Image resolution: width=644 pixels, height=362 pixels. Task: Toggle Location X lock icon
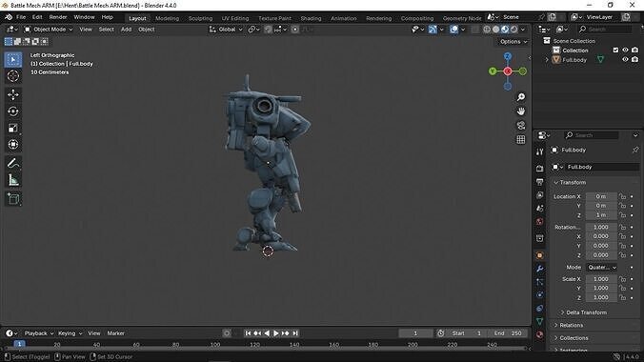[x=623, y=196]
